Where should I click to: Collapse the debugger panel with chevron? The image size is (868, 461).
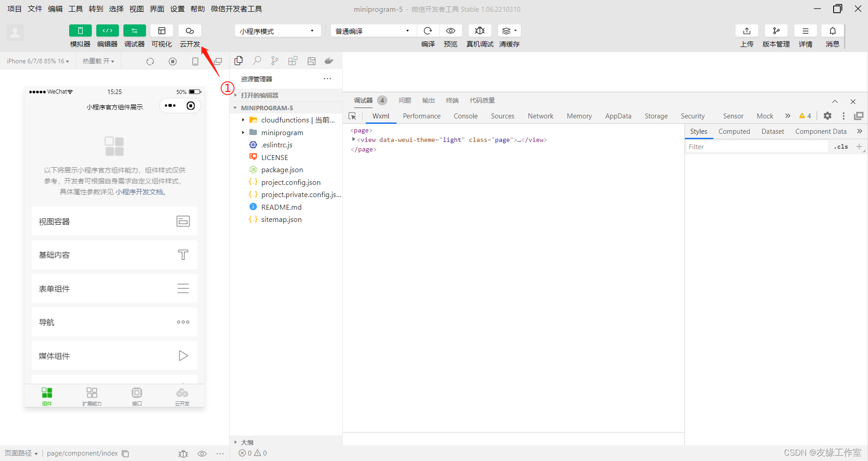835,102
